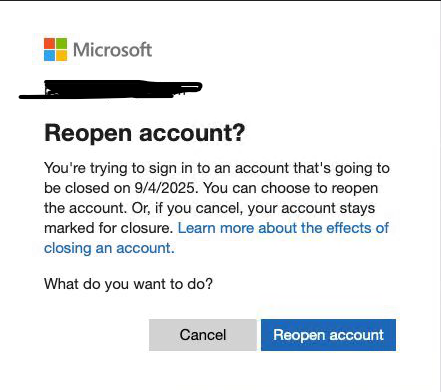Click the blue square in Microsoft logo
Image resolution: width=441 pixels, height=392 pixels.
tap(49, 55)
